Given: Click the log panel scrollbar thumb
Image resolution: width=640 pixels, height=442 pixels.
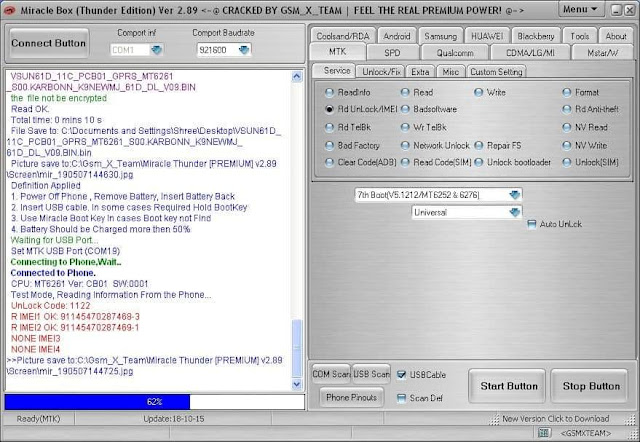Looking at the screenshot, I should pyautogui.click(x=297, y=348).
